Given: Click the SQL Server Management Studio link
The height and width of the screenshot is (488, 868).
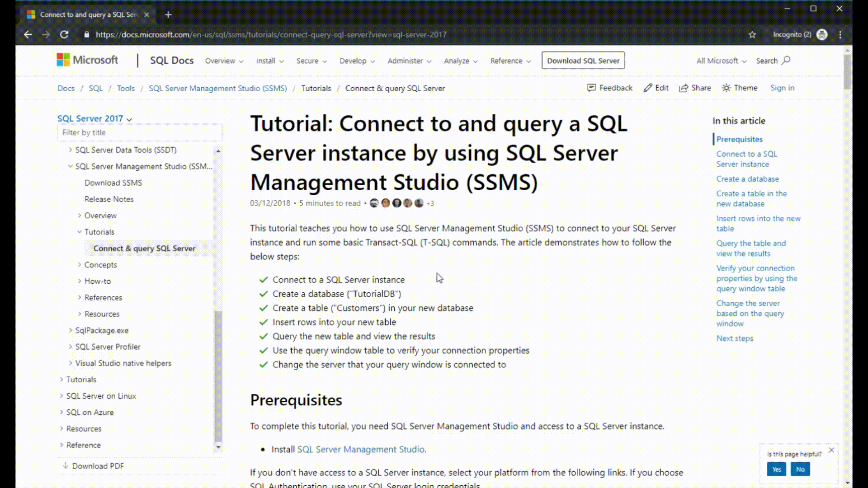Looking at the screenshot, I should (361, 449).
